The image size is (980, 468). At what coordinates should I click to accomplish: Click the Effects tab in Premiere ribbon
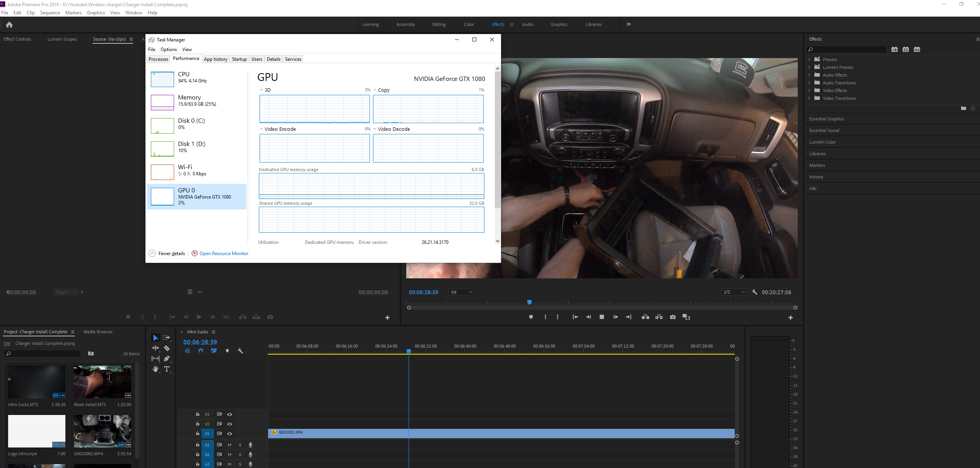click(498, 24)
